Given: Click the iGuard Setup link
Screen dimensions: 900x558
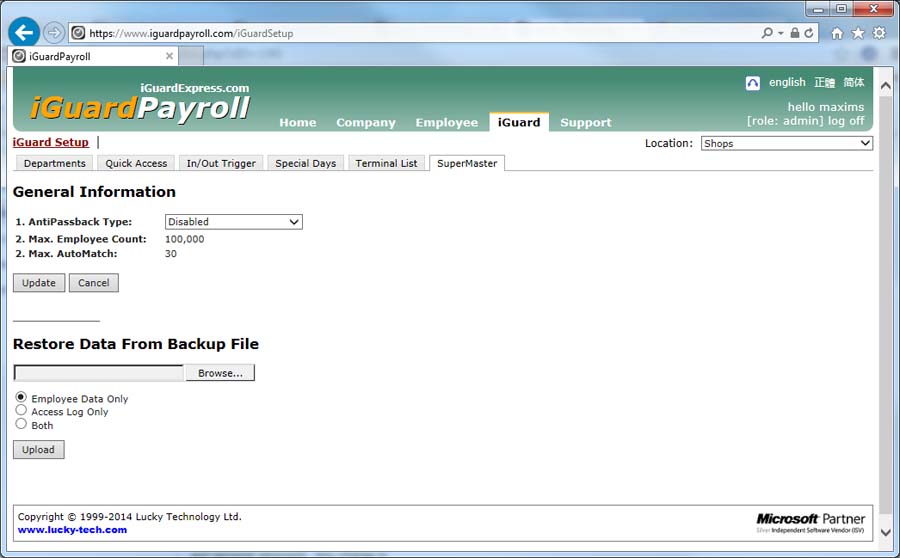Looking at the screenshot, I should click(51, 142).
